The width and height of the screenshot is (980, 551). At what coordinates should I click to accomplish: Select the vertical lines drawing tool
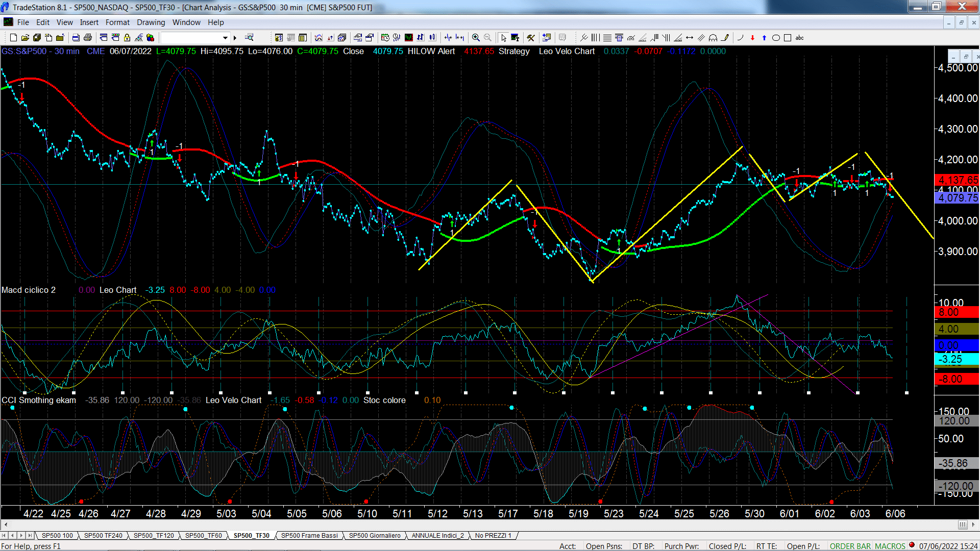[x=595, y=38]
